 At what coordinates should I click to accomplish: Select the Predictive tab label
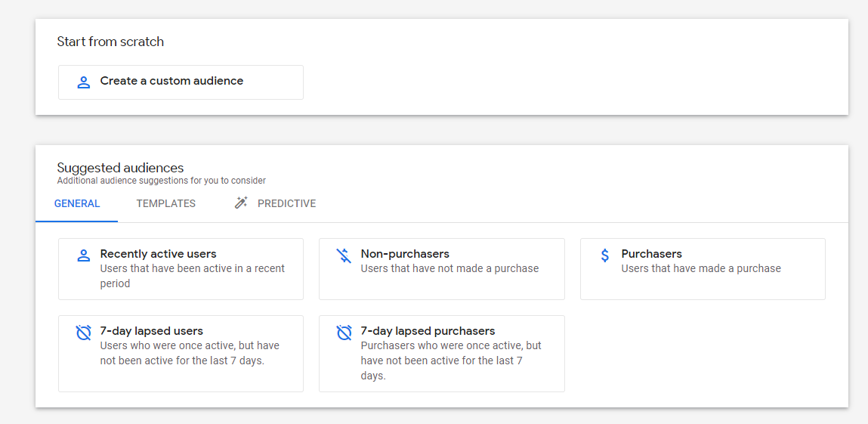[286, 203]
